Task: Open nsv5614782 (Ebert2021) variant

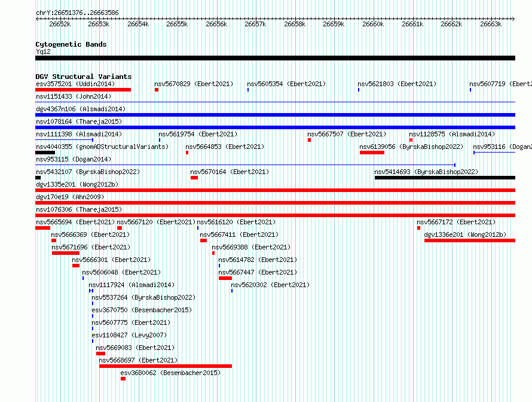Action: tap(258, 260)
